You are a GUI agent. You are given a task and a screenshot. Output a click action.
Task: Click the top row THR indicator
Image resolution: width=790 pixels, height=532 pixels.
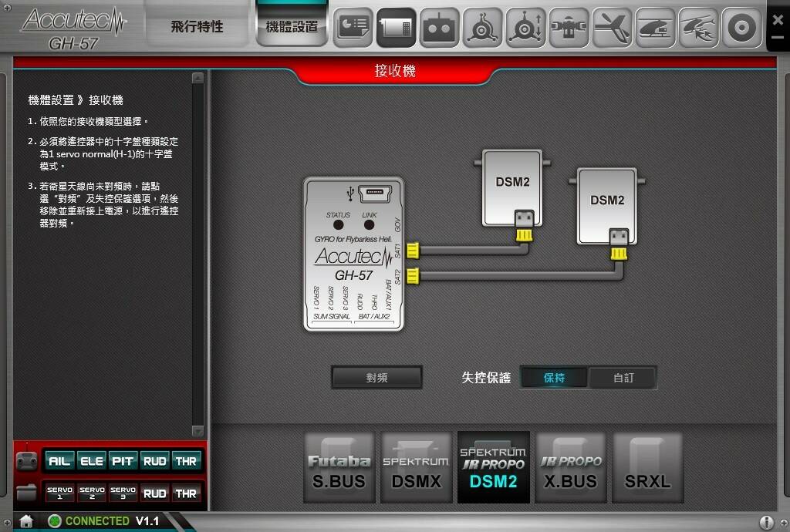(186, 461)
